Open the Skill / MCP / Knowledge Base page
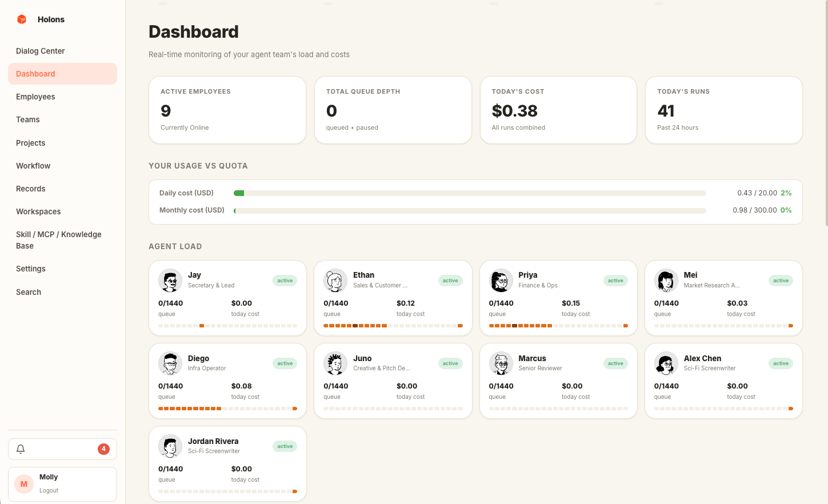The width and height of the screenshot is (828, 504). (x=58, y=240)
